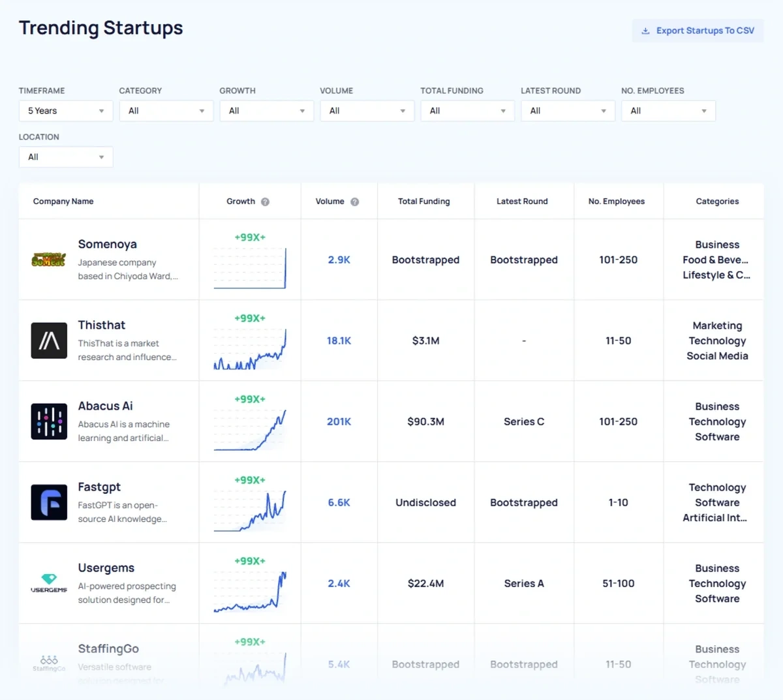Click the Volume column help icon
Screen dimensions: 783x700
click(x=355, y=202)
